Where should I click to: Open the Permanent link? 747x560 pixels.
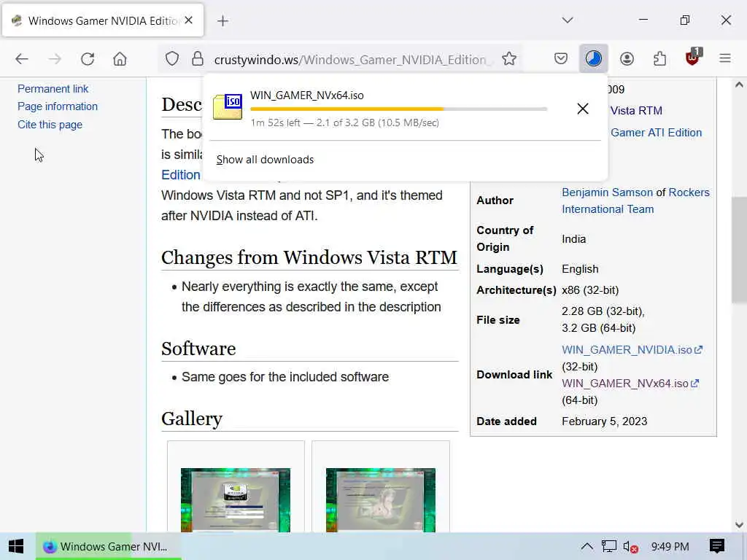click(x=53, y=89)
